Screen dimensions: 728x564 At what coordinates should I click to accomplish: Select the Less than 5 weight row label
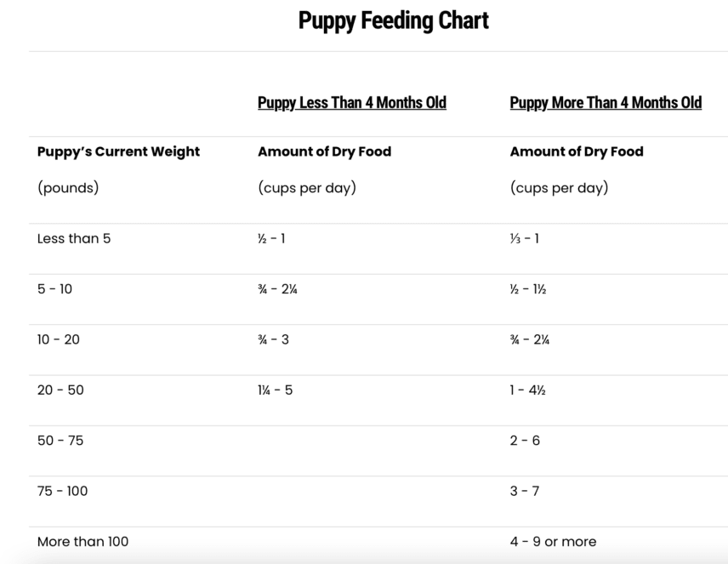point(74,238)
